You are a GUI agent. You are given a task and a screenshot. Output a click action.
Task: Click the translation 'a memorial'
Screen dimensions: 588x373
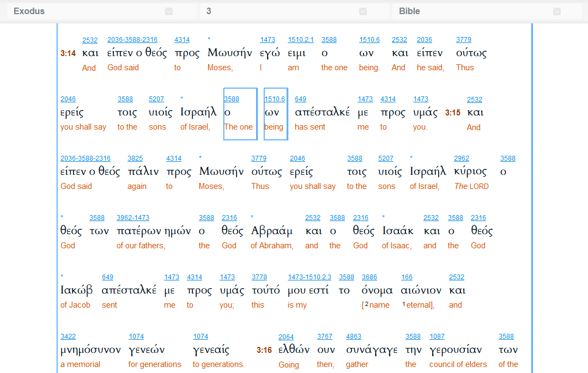click(80, 364)
